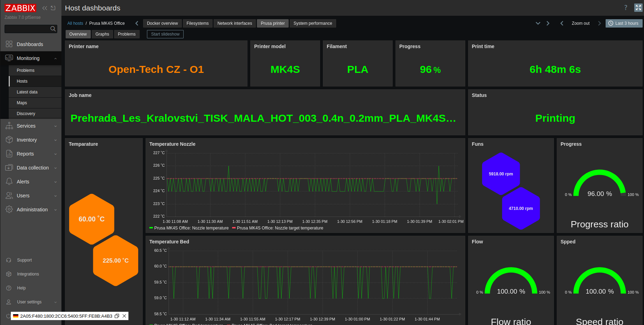
Task: Collapse the sidebar with double-chevron icon
Action: (45, 8)
